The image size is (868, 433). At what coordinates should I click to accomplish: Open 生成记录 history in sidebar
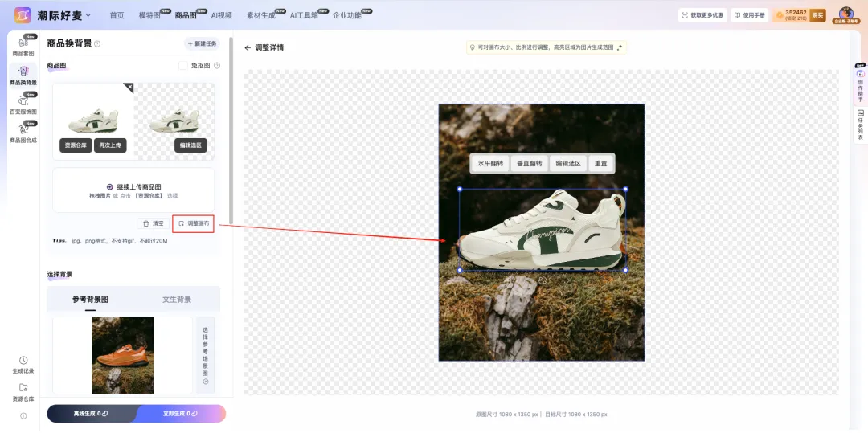[x=23, y=365]
